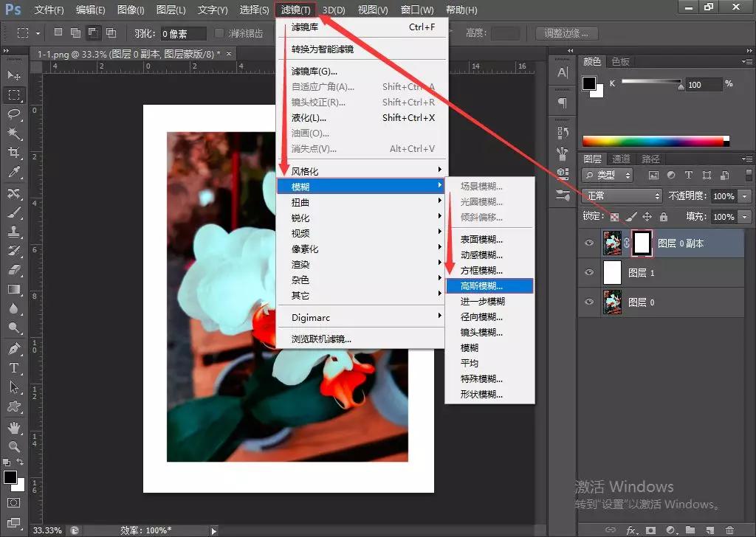Switch to the 通道 tab
This screenshot has height=537, width=756.
click(621, 158)
